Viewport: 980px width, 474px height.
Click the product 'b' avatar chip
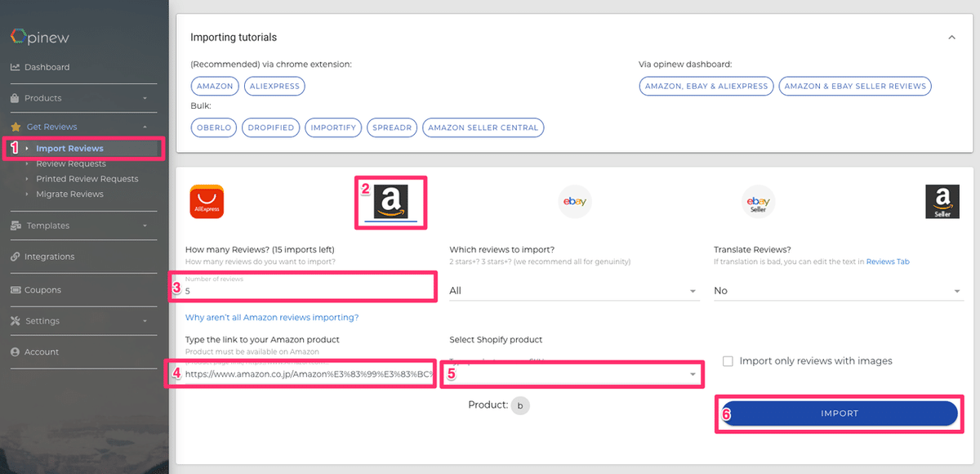point(520,405)
